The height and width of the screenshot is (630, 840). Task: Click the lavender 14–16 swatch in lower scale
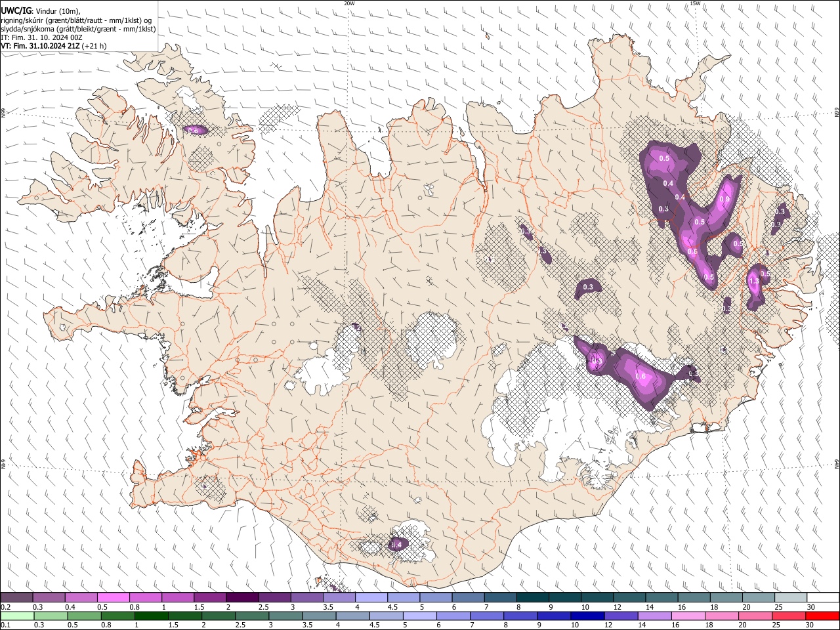tap(655, 616)
